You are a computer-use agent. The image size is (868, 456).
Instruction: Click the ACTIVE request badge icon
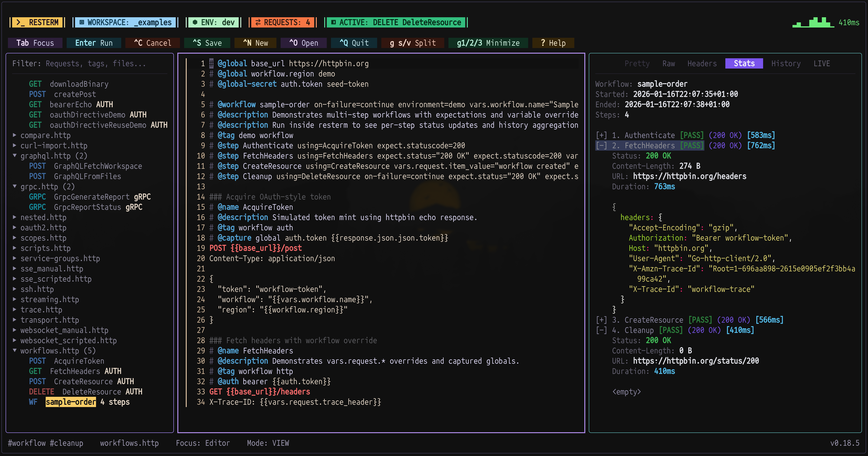pos(333,23)
